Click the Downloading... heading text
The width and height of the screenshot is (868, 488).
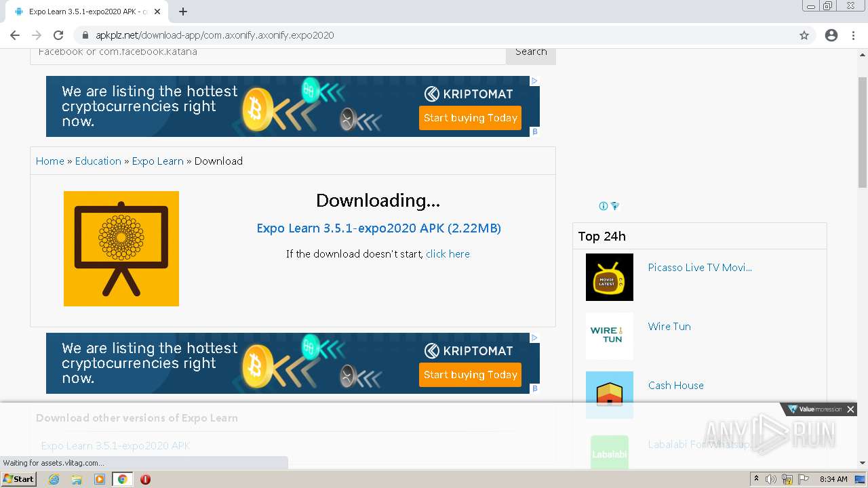pyautogui.click(x=378, y=201)
